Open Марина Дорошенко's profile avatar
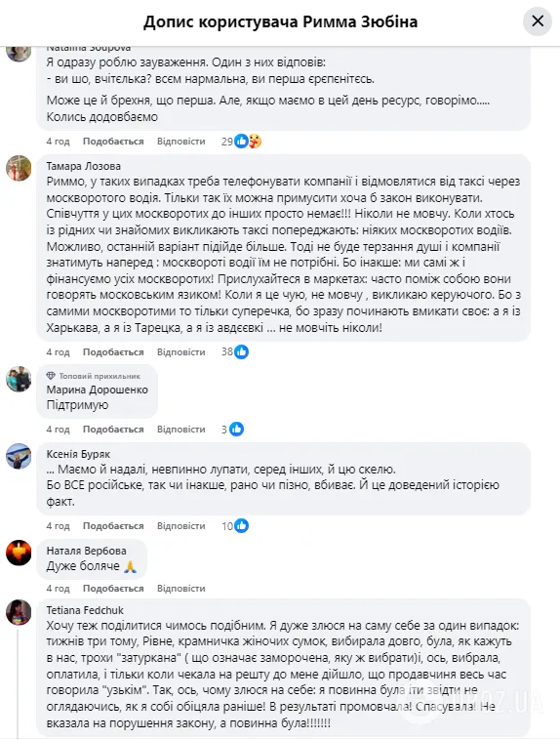 coord(19,379)
